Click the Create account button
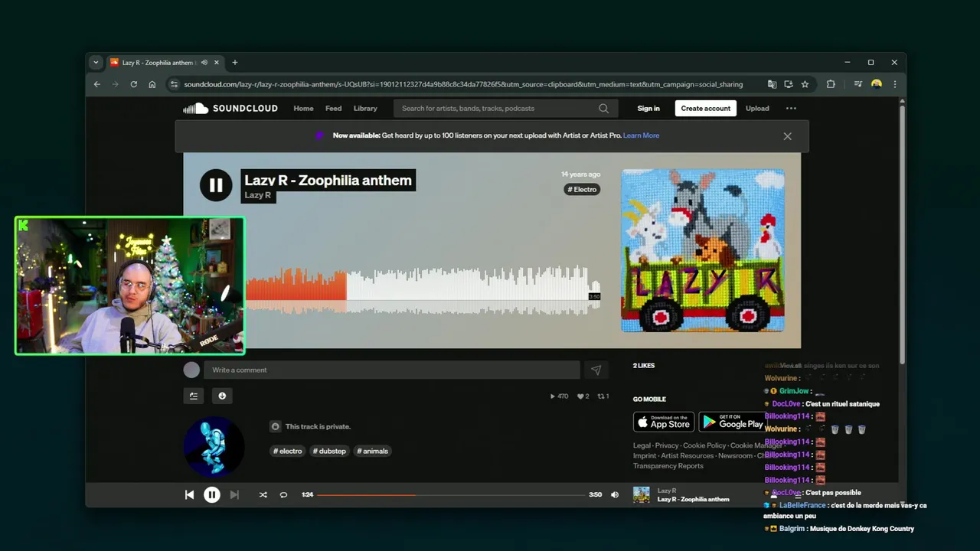The image size is (980, 551). [706, 109]
